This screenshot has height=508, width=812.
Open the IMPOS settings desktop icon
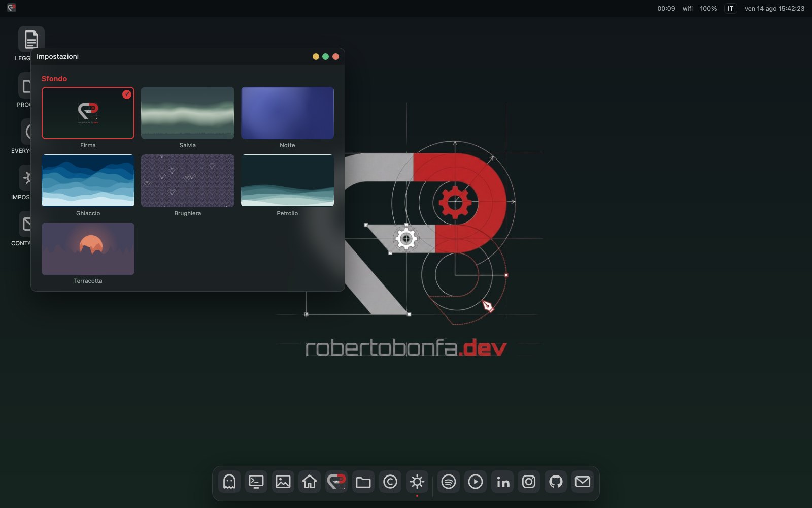24,178
